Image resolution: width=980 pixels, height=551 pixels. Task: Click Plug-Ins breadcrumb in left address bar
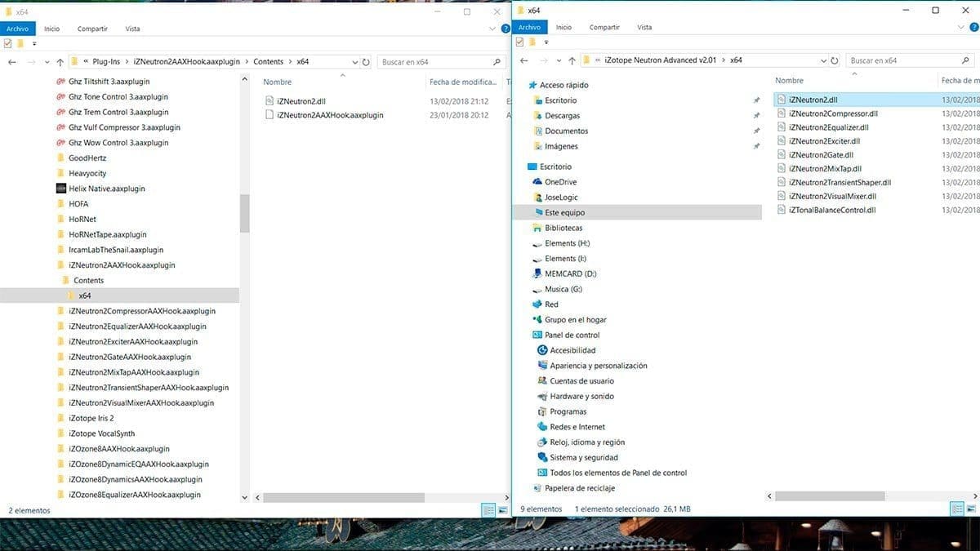(106, 62)
